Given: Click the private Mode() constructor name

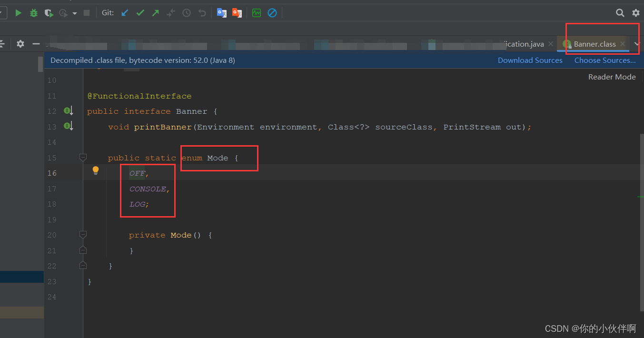Looking at the screenshot, I should (181, 235).
